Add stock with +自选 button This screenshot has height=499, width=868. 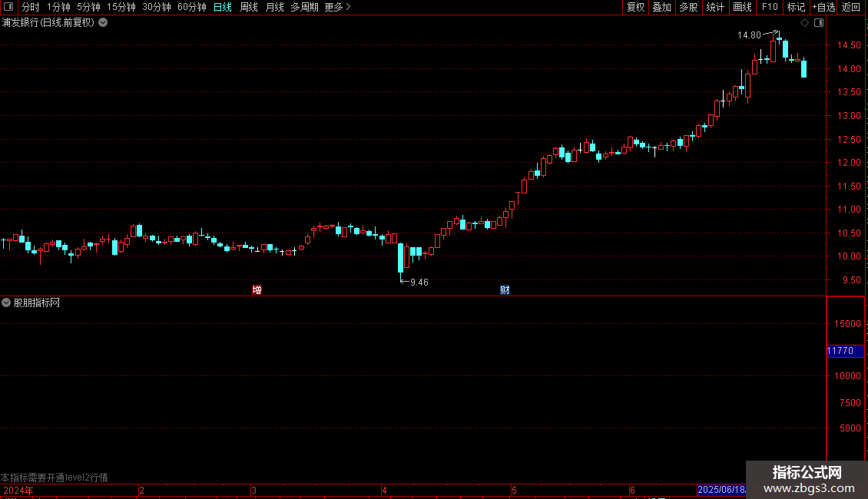823,7
